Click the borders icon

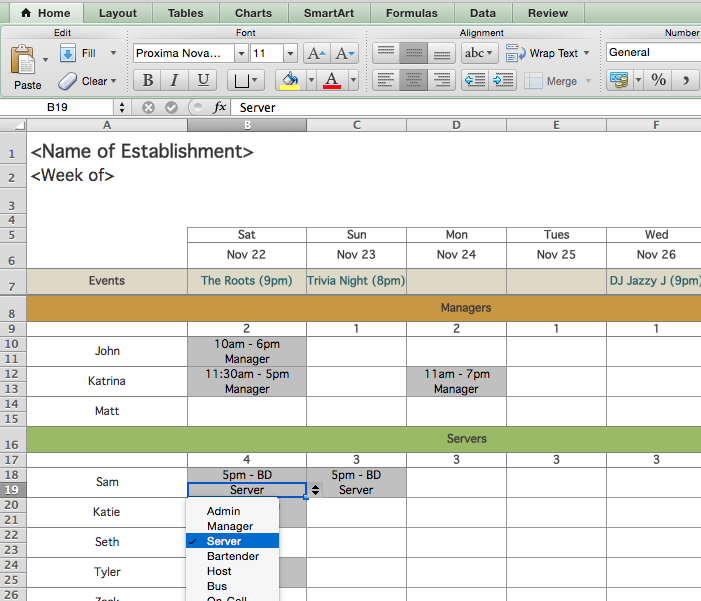point(241,81)
